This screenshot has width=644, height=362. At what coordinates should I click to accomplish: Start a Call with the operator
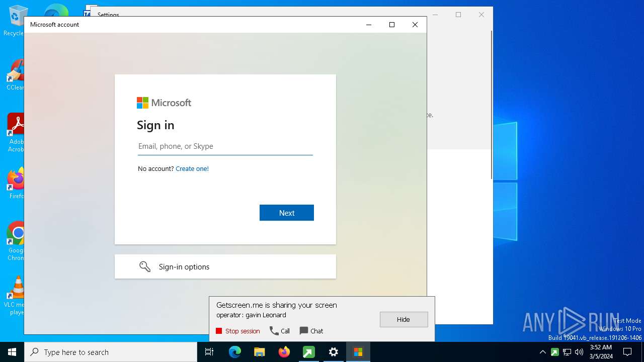tap(280, 331)
